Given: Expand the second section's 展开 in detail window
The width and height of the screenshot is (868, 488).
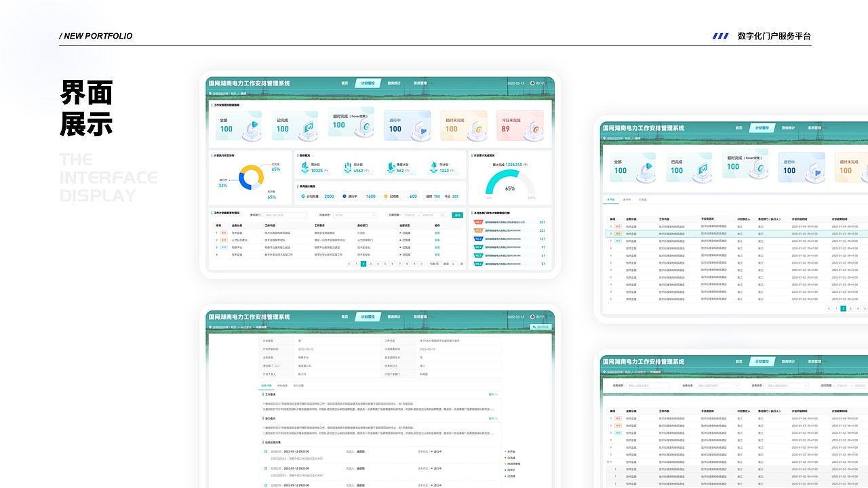Looking at the screenshot, I should coord(493,418).
